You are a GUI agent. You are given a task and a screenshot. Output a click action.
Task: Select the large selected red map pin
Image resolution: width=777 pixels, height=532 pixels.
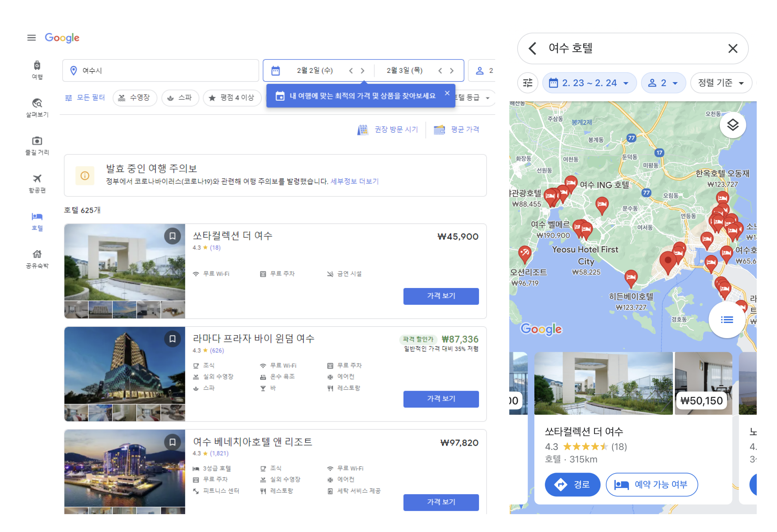[x=668, y=262]
